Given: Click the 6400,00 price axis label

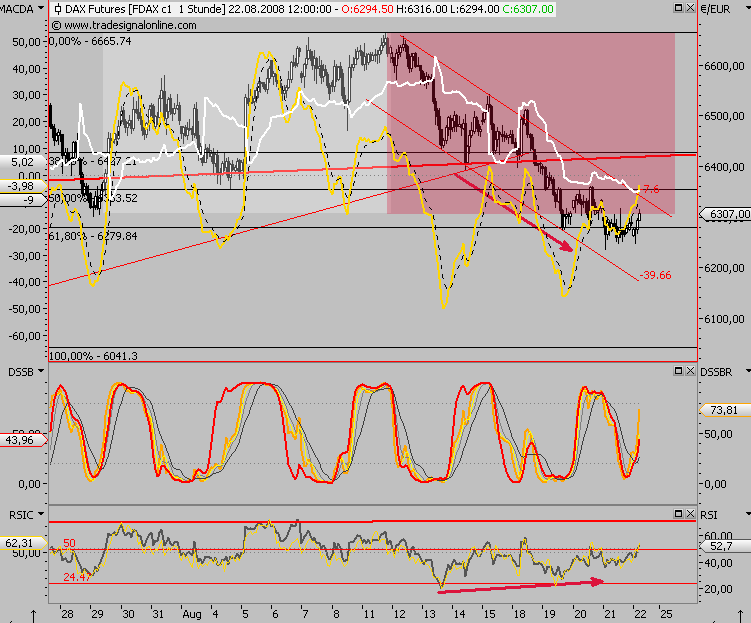Looking at the screenshot, I should [x=724, y=167].
